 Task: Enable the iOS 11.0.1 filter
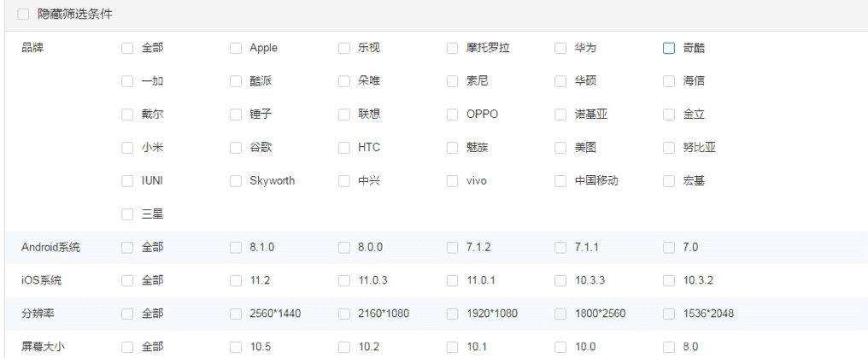pyautogui.click(x=452, y=280)
